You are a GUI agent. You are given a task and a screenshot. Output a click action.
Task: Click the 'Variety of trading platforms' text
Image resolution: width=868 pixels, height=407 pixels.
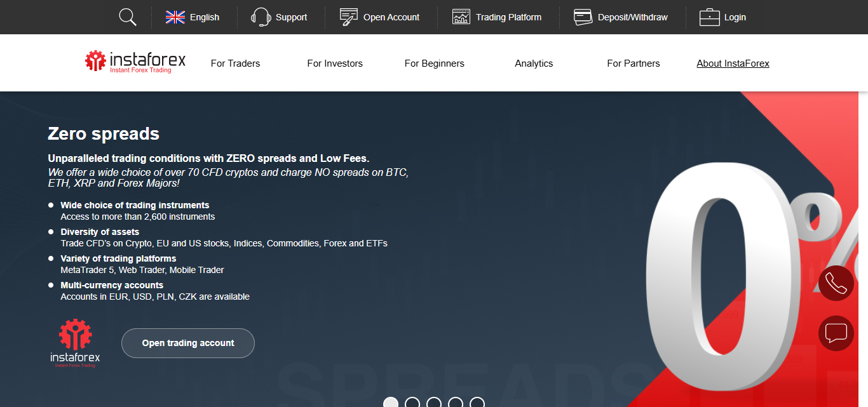point(118,258)
